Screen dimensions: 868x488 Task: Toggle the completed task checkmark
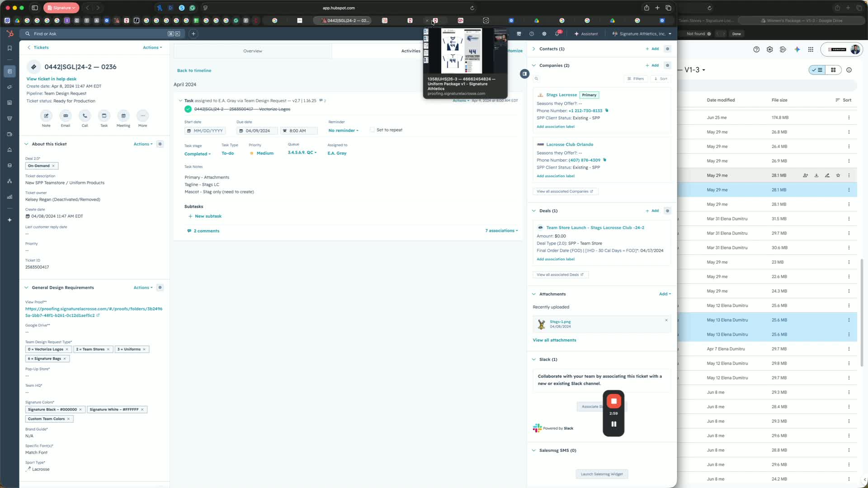(188, 109)
